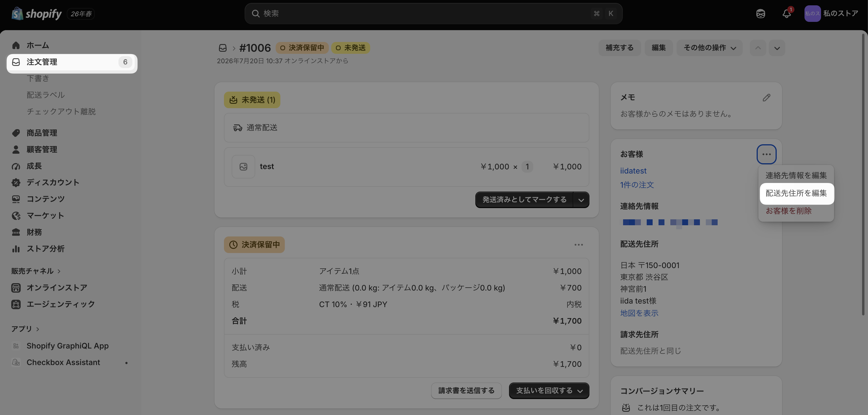This screenshot has width=868, height=415.
Task: Open 注文管理 in sidebar
Action: click(72, 62)
